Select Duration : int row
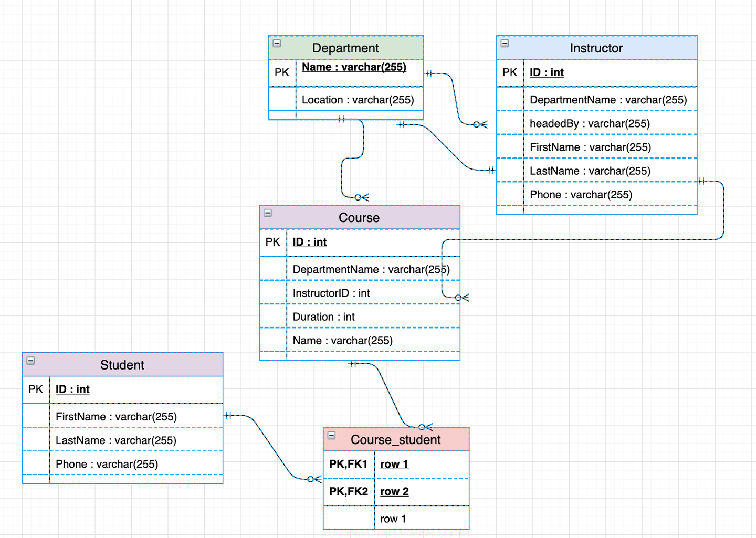756x538 pixels. pos(360,317)
